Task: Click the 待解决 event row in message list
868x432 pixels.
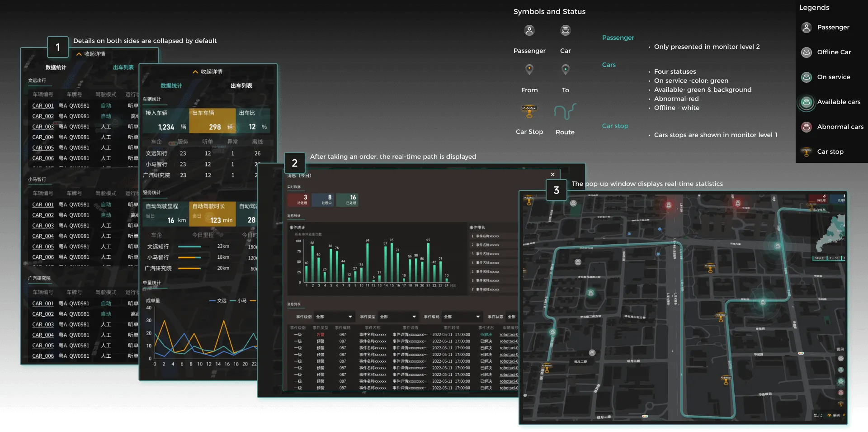Action: (486, 335)
